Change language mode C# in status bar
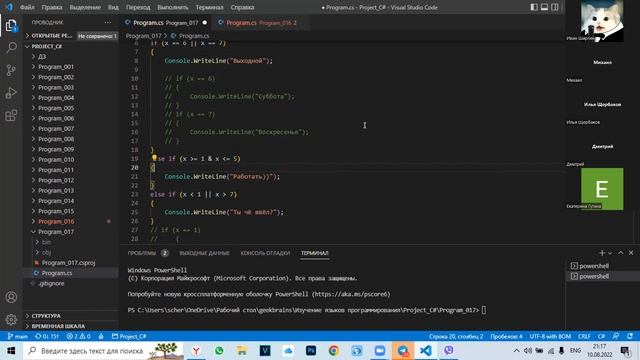640x360 pixels. [x=601, y=336]
